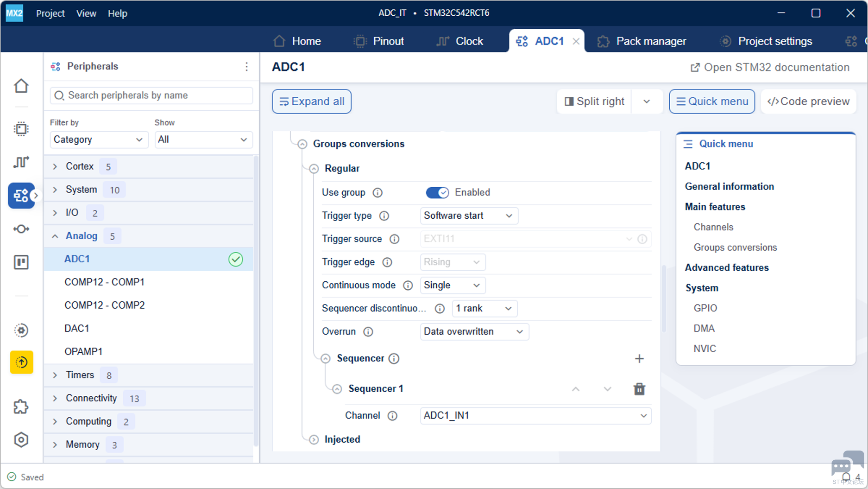Add a new sequencer with plus icon
Viewport: 868px width, 489px height.
[x=639, y=358]
